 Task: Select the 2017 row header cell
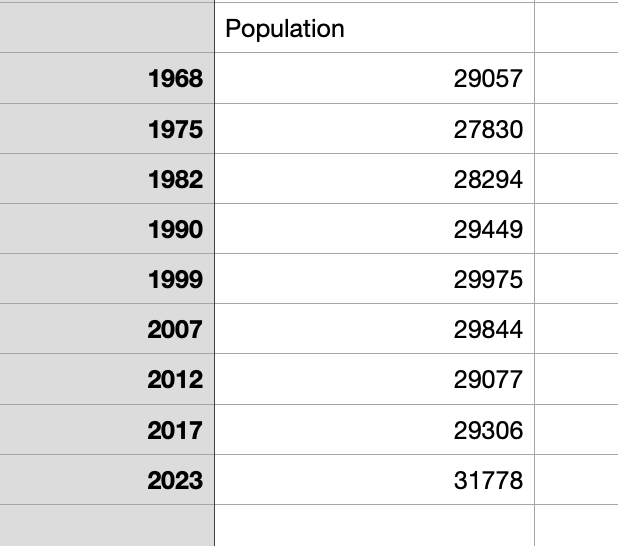click(x=107, y=430)
